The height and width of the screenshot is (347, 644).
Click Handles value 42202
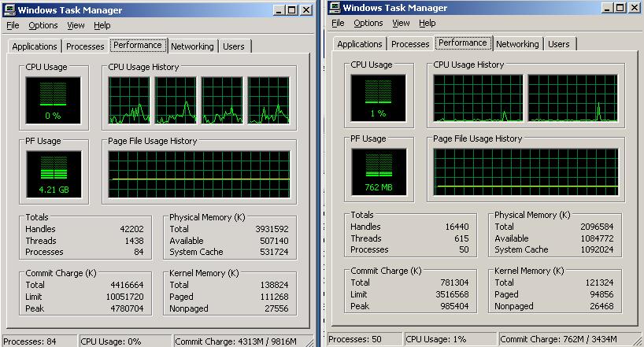[x=131, y=229]
